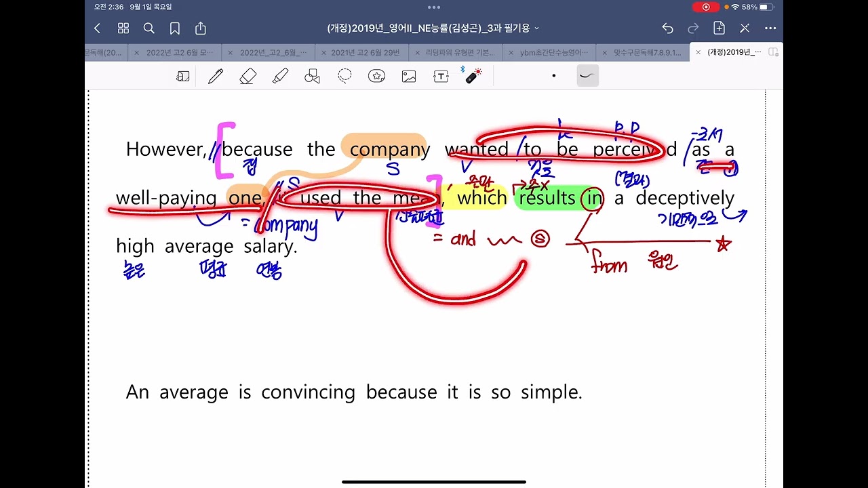Open the more options ellipsis menu

770,28
